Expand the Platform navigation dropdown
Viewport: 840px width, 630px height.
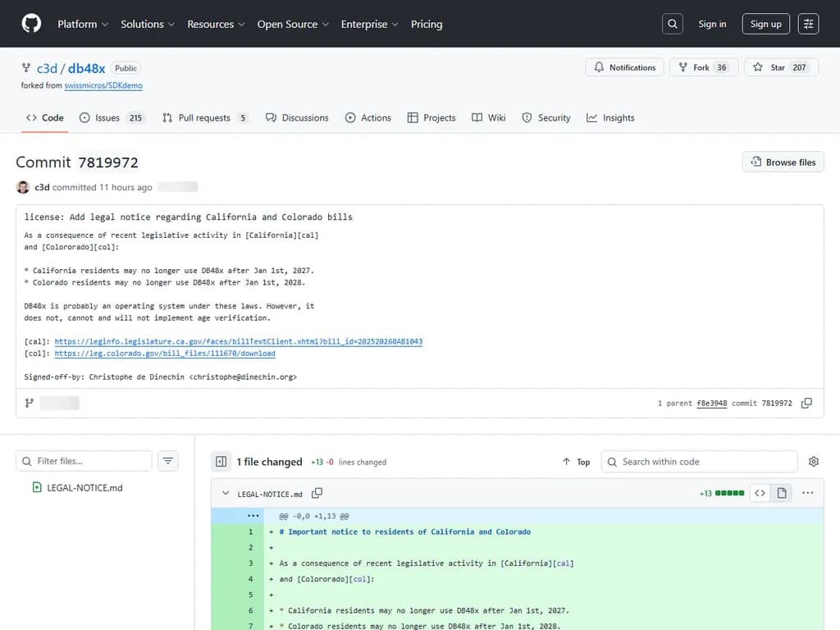pos(83,24)
